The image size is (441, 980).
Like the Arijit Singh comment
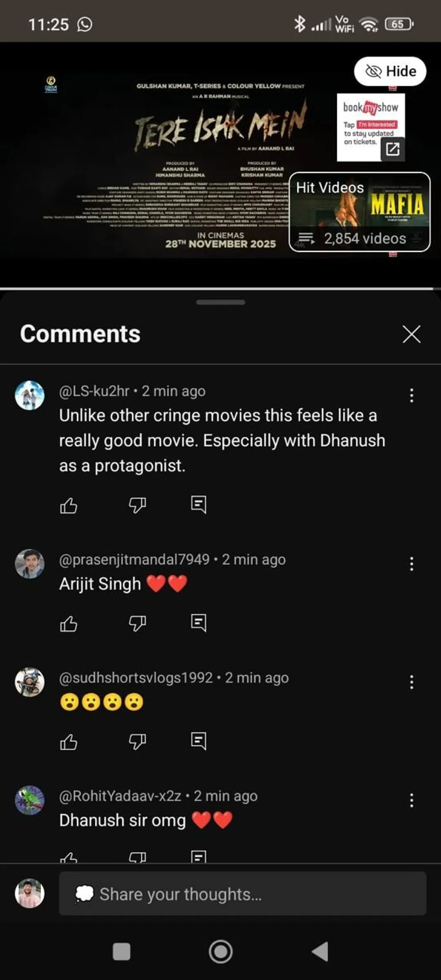click(x=69, y=624)
